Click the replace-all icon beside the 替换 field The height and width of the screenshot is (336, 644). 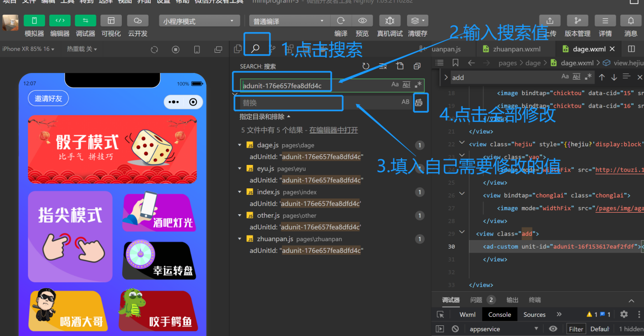point(420,102)
